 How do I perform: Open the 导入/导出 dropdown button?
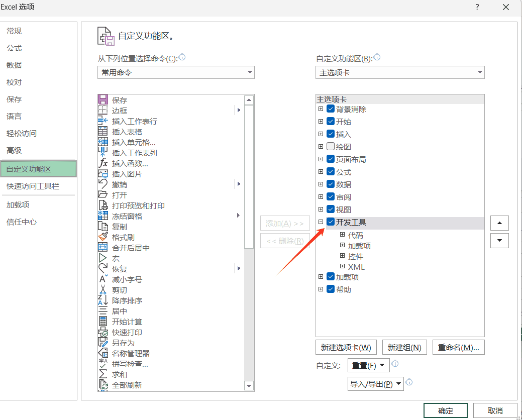click(375, 384)
